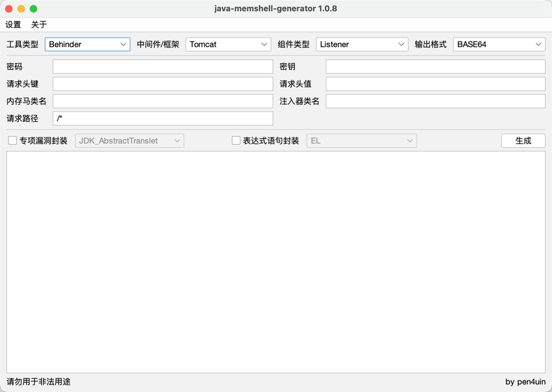Open the 工具类型 Behinder dropdown
This screenshot has height=392, width=552.
click(87, 45)
